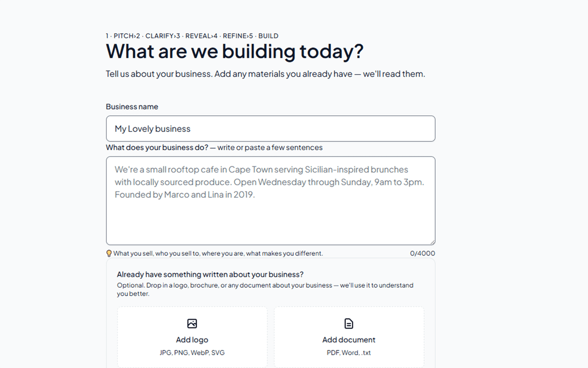This screenshot has width=588, height=368.
Task: Click the 'What does your business do?' label
Action: click(157, 147)
